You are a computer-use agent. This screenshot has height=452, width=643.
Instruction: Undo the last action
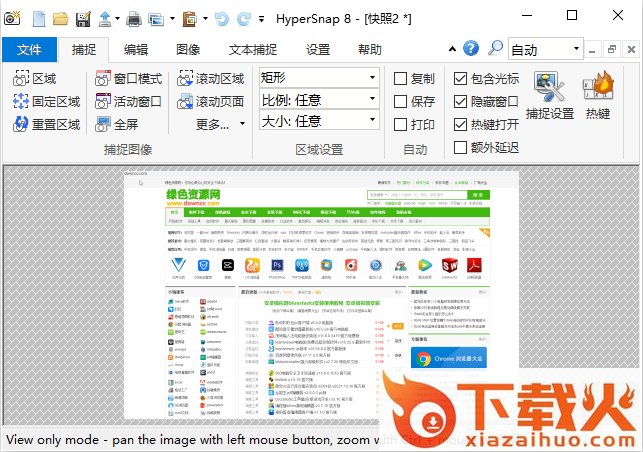pyautogui.click(x=222, y=19)
